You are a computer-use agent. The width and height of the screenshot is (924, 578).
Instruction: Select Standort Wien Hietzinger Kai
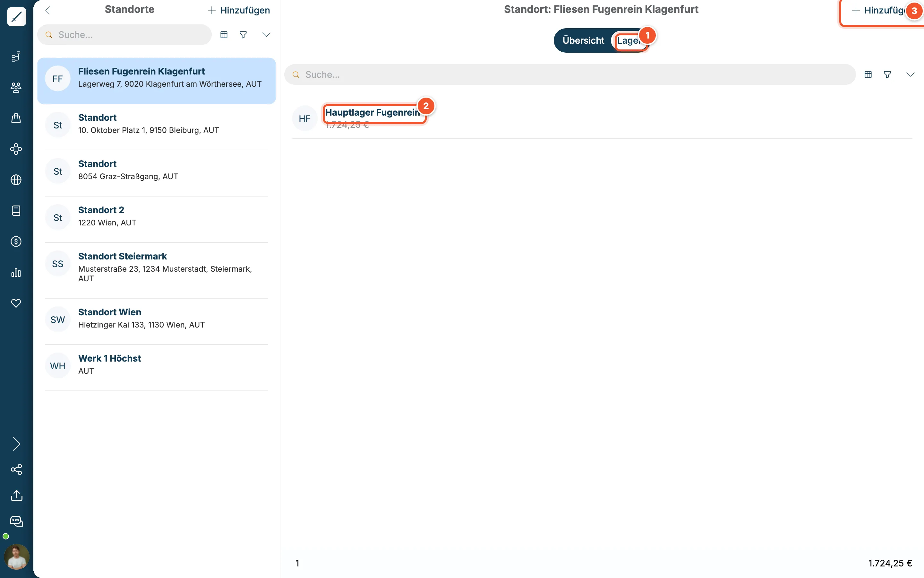point(157,321)
